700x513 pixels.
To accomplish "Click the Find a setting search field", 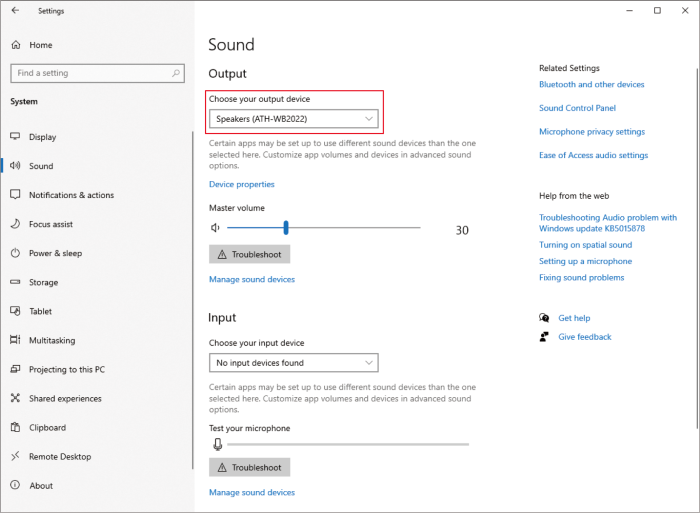I will coord(97,73).
